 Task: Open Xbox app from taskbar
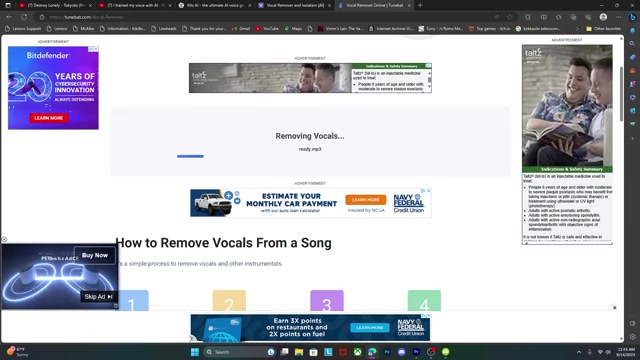[x=358, y=352]
